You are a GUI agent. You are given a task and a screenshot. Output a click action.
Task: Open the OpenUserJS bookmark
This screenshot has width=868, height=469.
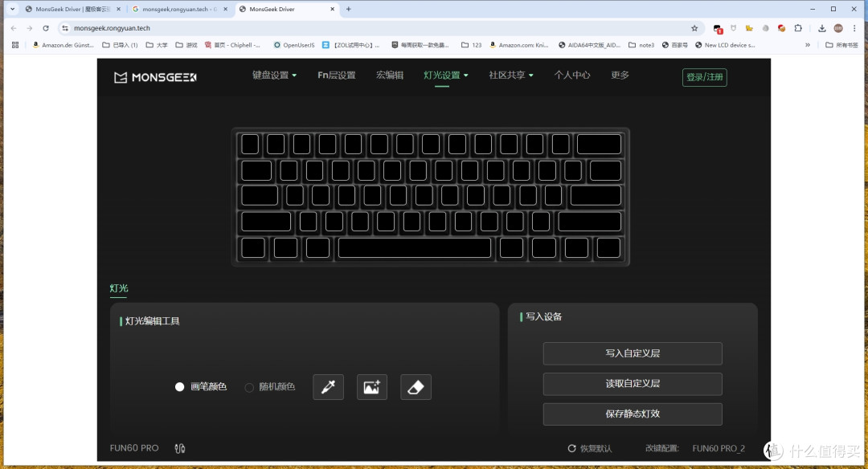tap(294, 45)
